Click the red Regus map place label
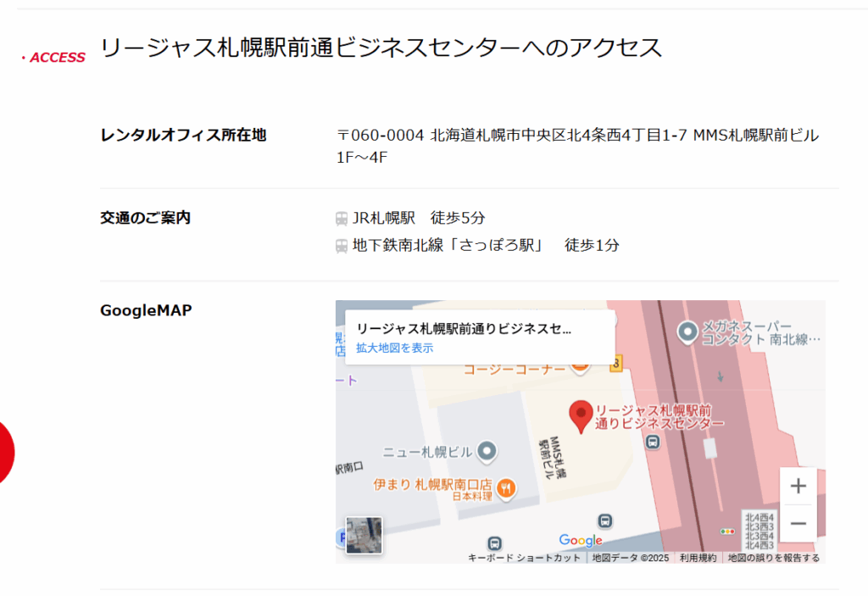868x596 pixels. tap(659, 417)
